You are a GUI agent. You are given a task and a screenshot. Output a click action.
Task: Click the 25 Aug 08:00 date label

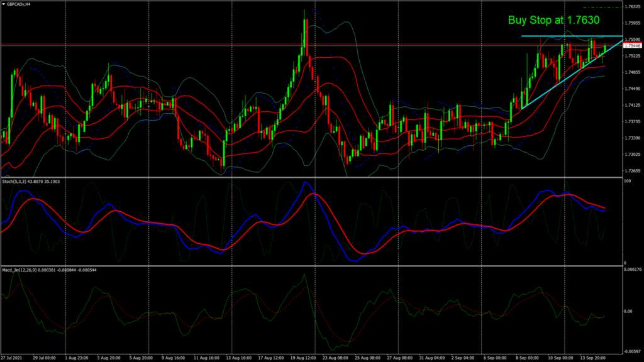(x=368, y=358)
